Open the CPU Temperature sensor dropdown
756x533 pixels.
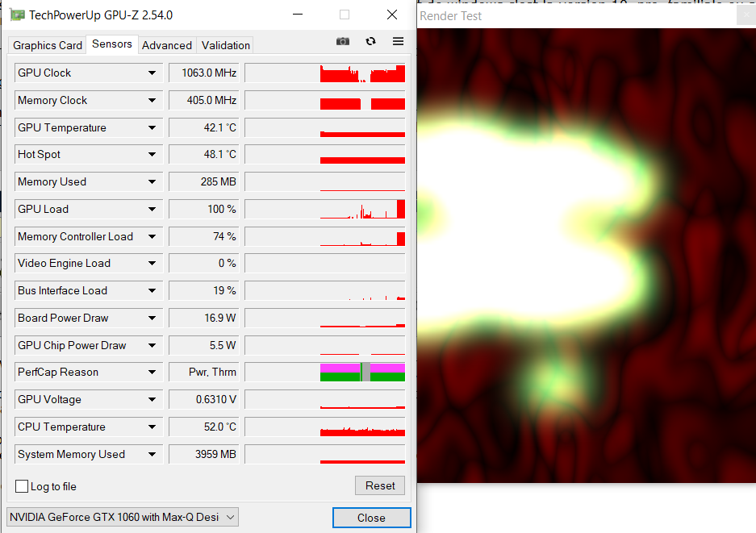click(x=152, y=427)
